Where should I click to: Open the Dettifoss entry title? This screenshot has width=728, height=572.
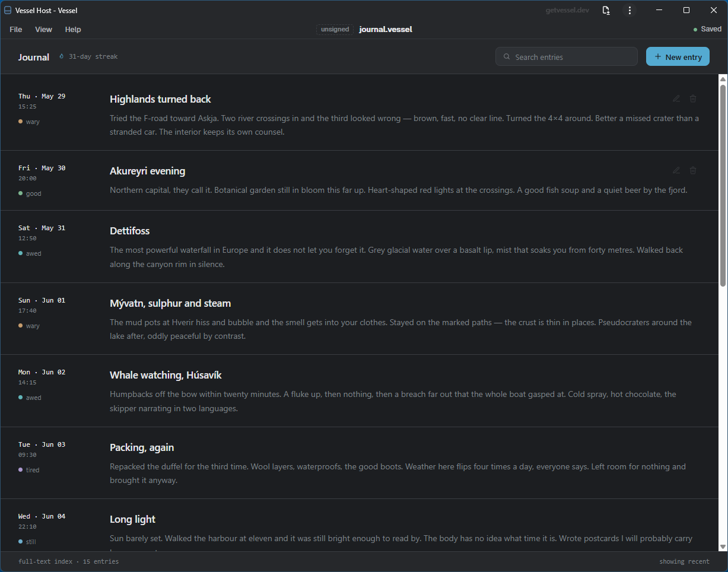click(129, 231)
